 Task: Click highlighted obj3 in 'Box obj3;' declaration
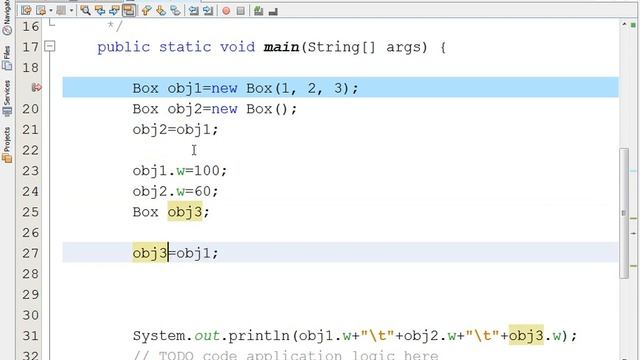point(185,212)
